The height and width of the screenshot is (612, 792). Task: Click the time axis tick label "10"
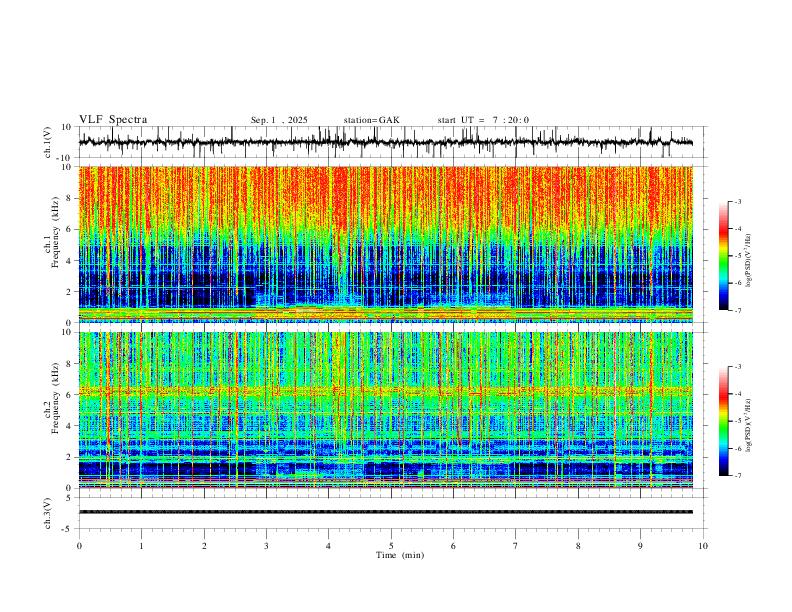pos(703,546)
